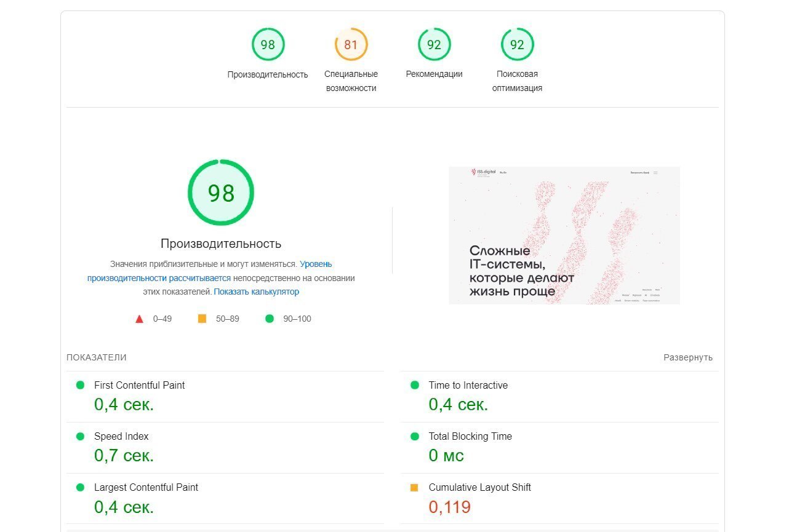Expand metrics with the Развернуть toggle
This screenshot has height=532, width=789.
(x=687, y=357)
